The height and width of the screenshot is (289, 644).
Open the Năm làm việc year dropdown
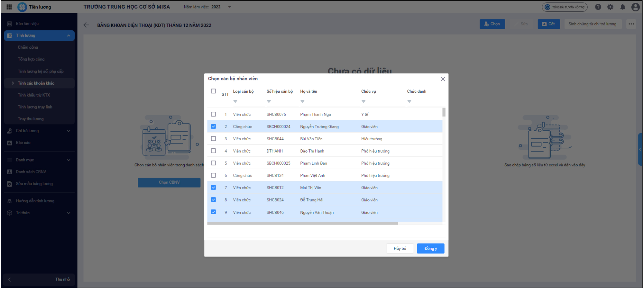click(x=229, y=7)
